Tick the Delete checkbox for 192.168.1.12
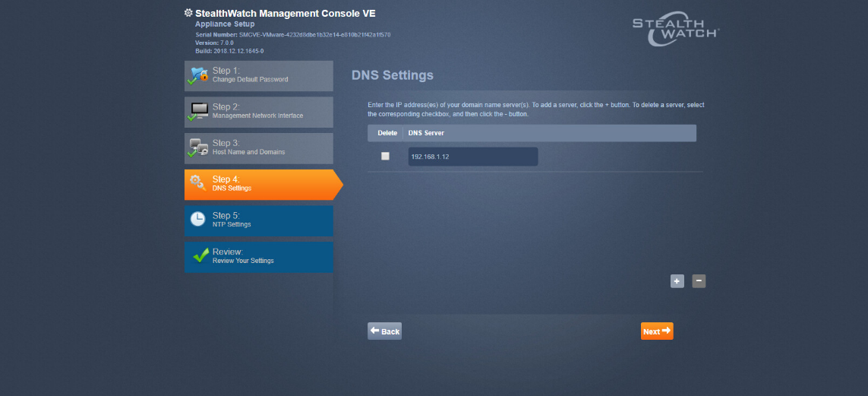Viewport: 868px width, 396px height. pyautogui.click(x=385, y=157)
